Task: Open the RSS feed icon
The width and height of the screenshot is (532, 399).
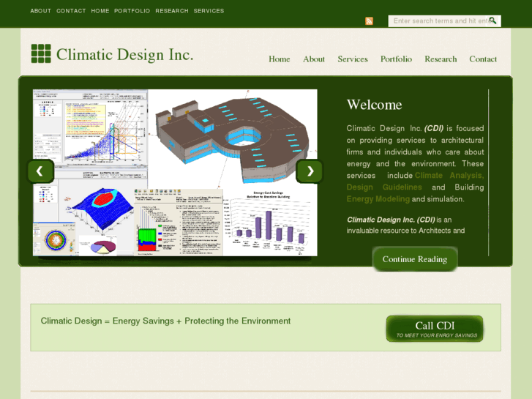Action: point(369,21)
